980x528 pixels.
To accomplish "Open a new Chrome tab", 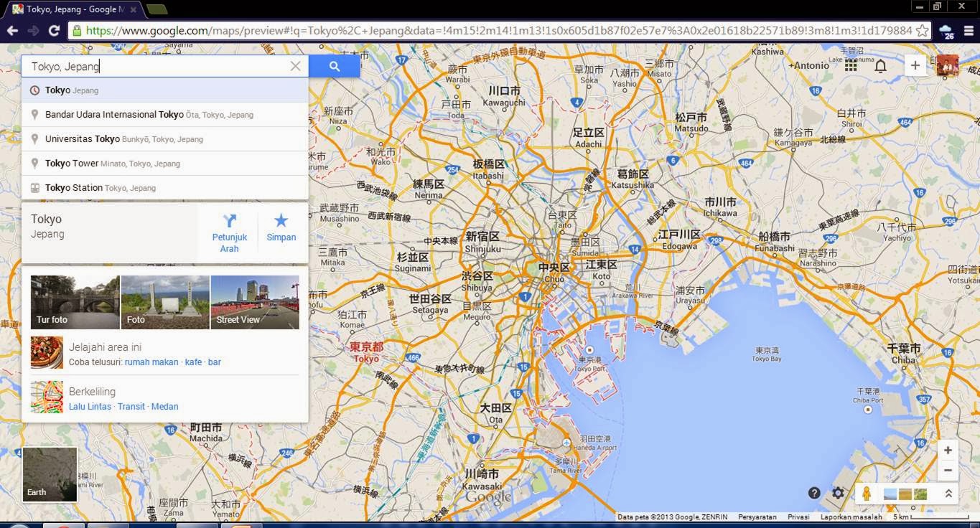I will (x=157, y=9).
